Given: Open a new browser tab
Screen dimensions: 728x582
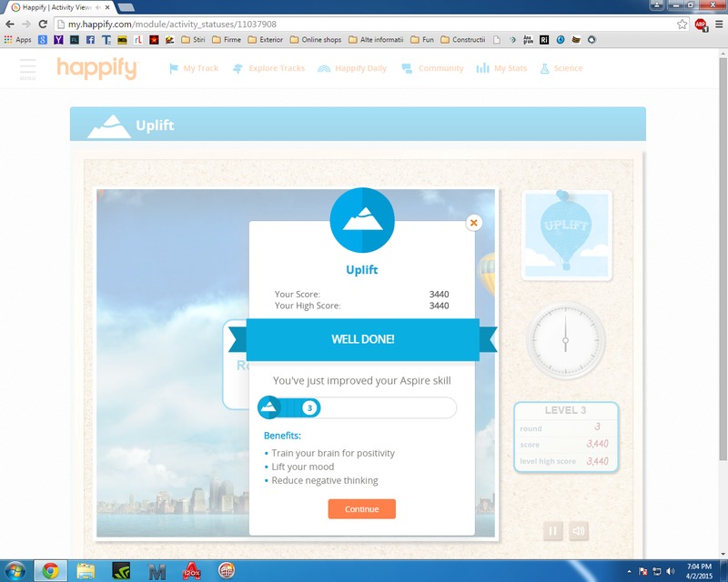Looking at the screenshot, I should (x=126, y=7).
